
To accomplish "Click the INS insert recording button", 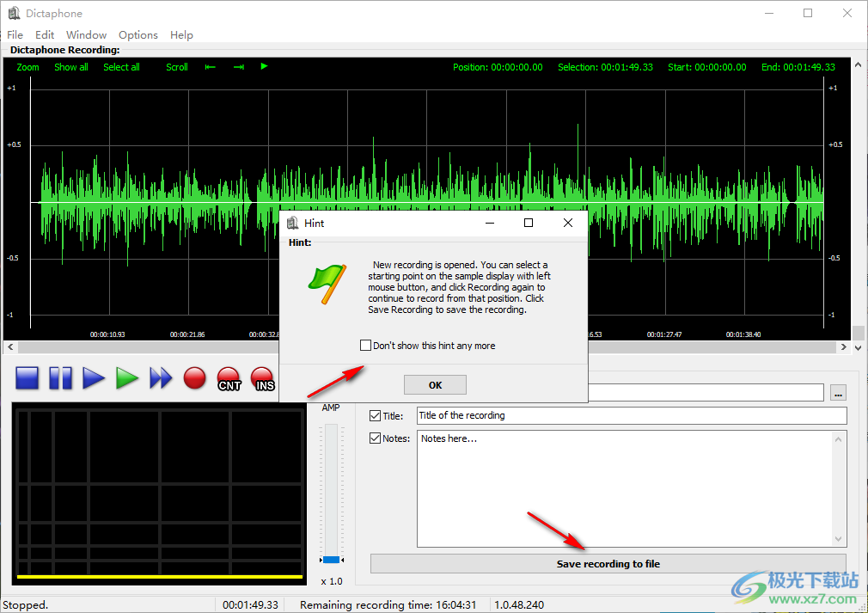I will (263, 378).
